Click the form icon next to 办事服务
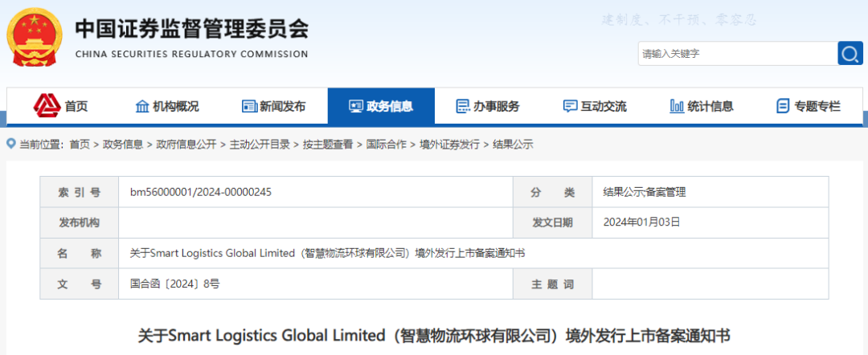 (462, 106)
